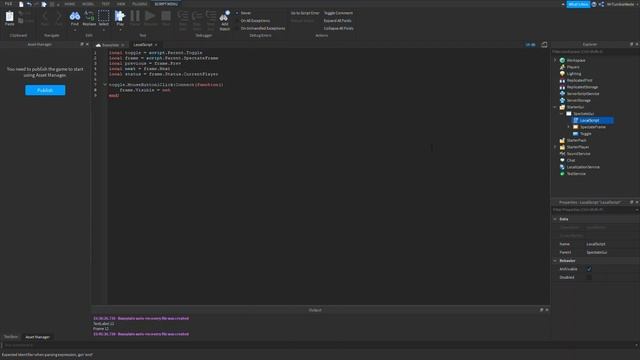
Task: Toggle the Archivable checkbox
Action: pyautogui.click(x=589, y=269)
